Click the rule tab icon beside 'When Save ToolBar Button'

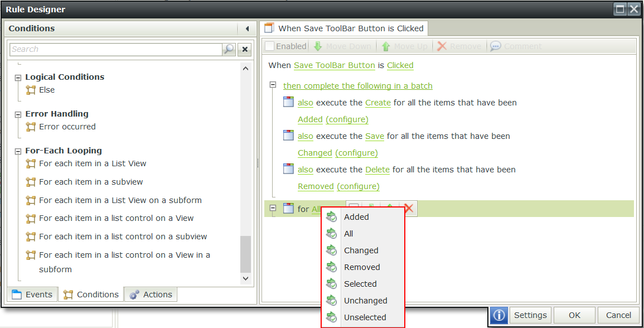coord(269,28)
